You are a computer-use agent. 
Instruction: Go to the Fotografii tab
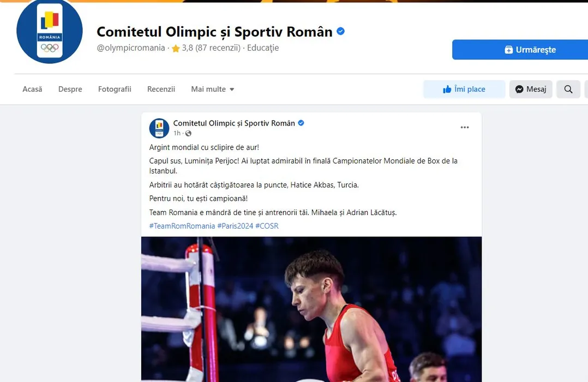115,89
